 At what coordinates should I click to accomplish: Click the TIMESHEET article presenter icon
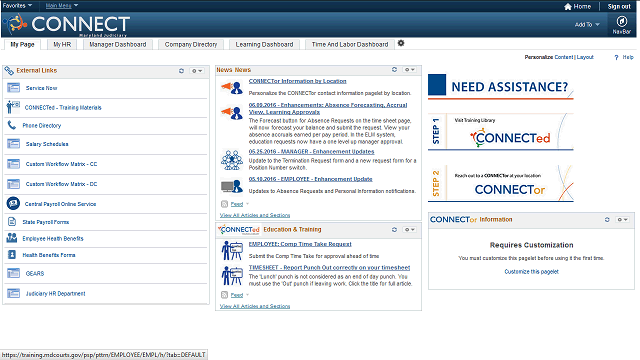tap(231, 276)
